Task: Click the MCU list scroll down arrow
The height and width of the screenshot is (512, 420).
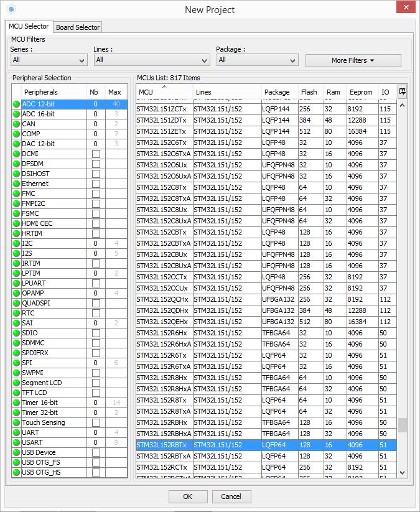Action: point(403,472)
